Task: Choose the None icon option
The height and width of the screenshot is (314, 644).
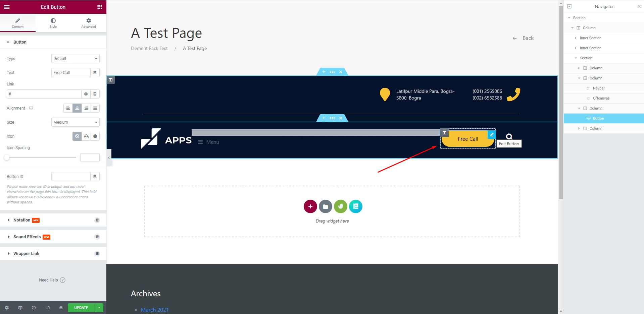Action: 77,136
